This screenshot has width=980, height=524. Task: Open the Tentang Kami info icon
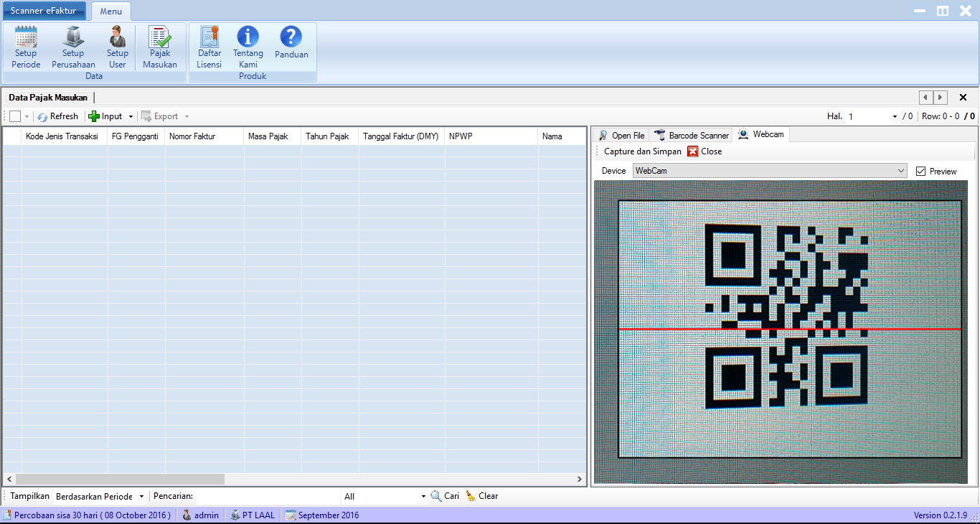coord(248,47)
